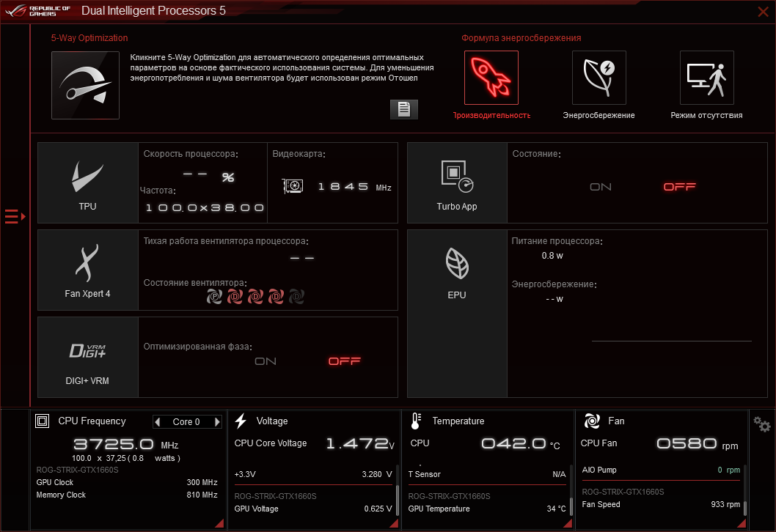Click the fourth fan status icon
Viewport: 776px width, 532px height.
point(276,296)
